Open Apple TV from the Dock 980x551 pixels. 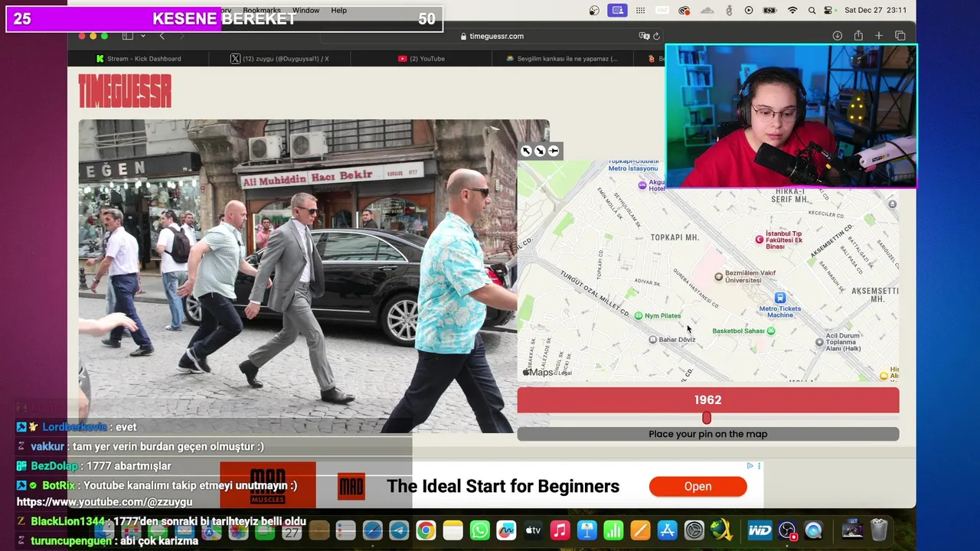tap(533, 530)
